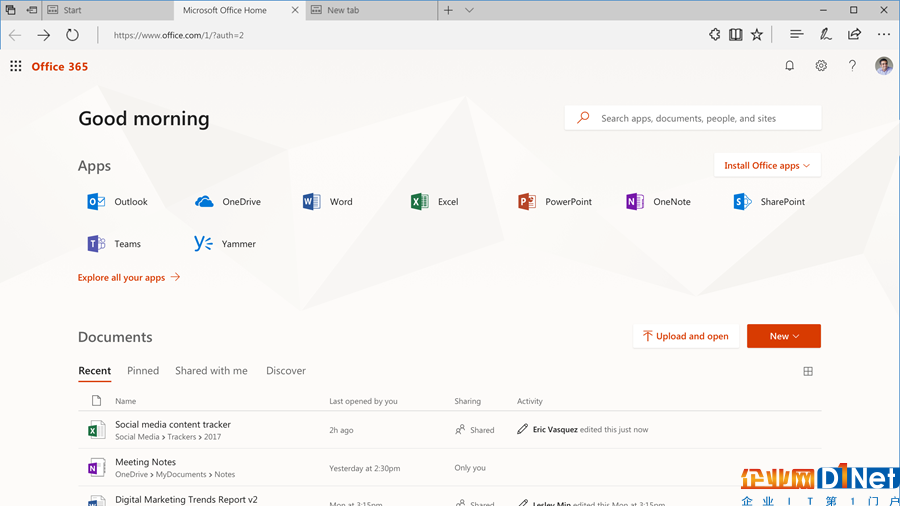The height and width of the screenshot is (506, 900).
Task: Show the tabs you've set aside
Action: 10,10
